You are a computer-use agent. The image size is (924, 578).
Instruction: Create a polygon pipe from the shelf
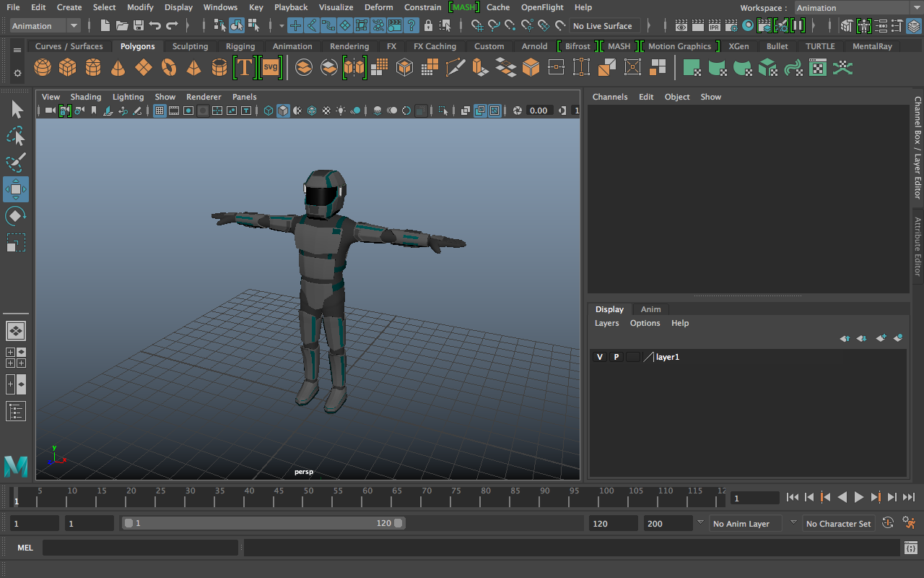(x=219, y=68)
